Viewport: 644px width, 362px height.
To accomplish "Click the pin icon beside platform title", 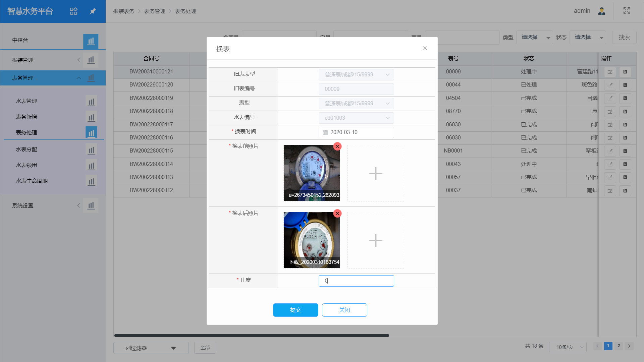I will 93,11.
